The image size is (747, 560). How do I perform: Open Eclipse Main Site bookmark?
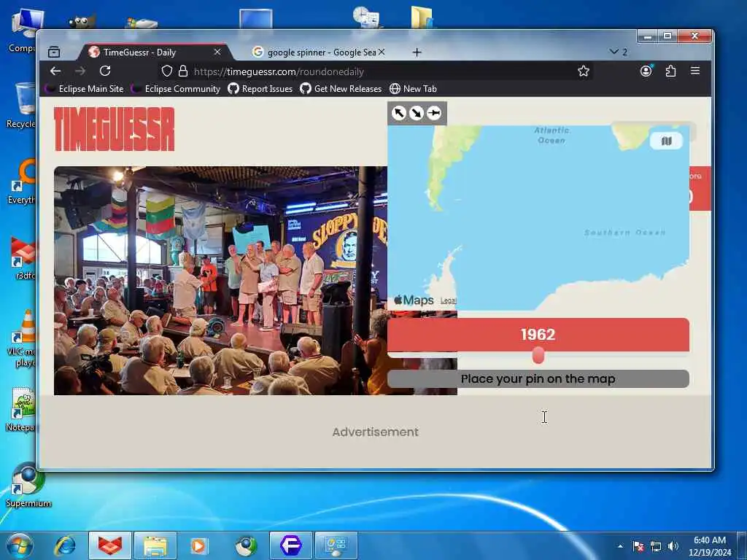point(85,88)
